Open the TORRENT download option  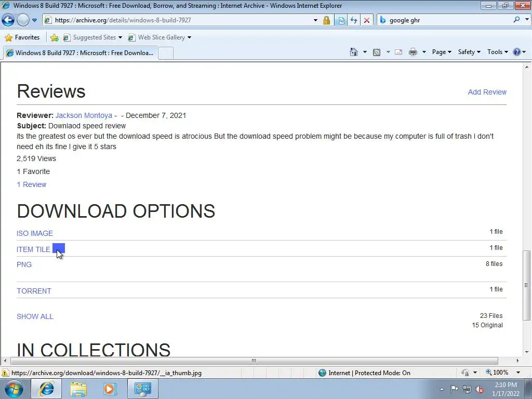(34, 291)
